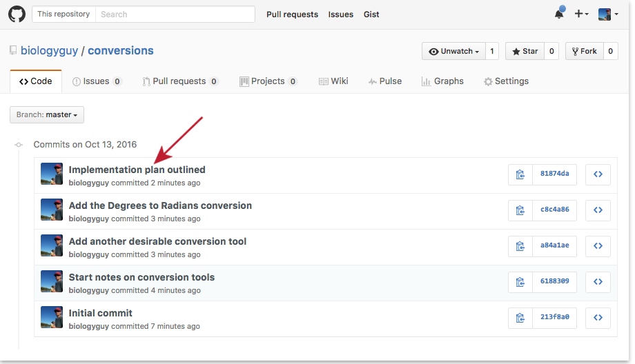Open commit Add another desirable conversion tool

tap(157, 241)
